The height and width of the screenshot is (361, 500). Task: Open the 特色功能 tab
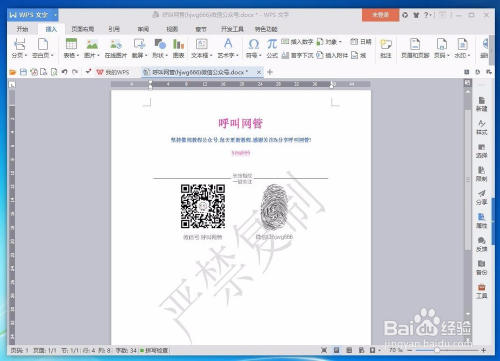point(266,29)
